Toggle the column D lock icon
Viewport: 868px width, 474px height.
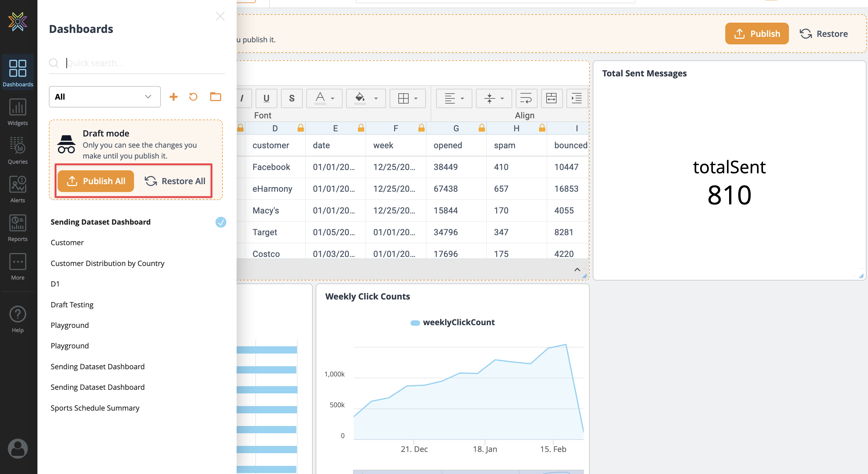coord(300,128)
